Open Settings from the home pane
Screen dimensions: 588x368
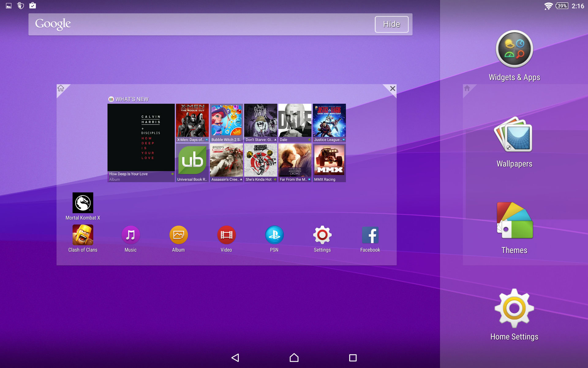pos(322,235)
